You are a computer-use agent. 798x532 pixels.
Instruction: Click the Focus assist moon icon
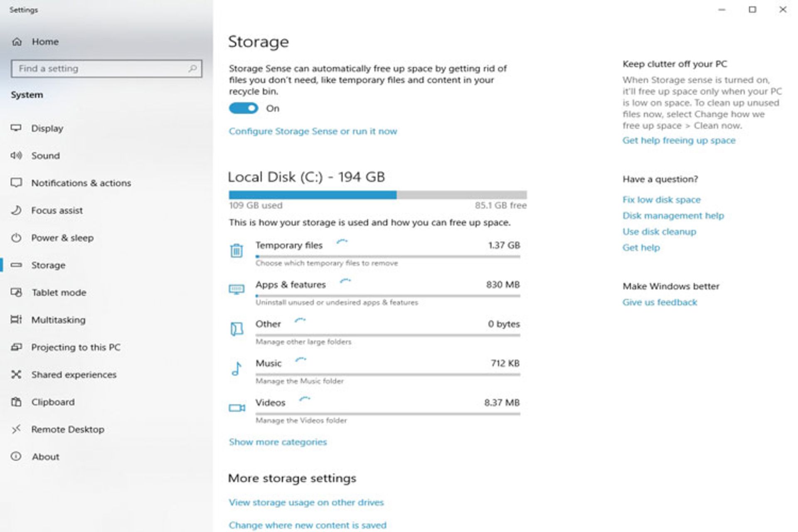point(16,210)
